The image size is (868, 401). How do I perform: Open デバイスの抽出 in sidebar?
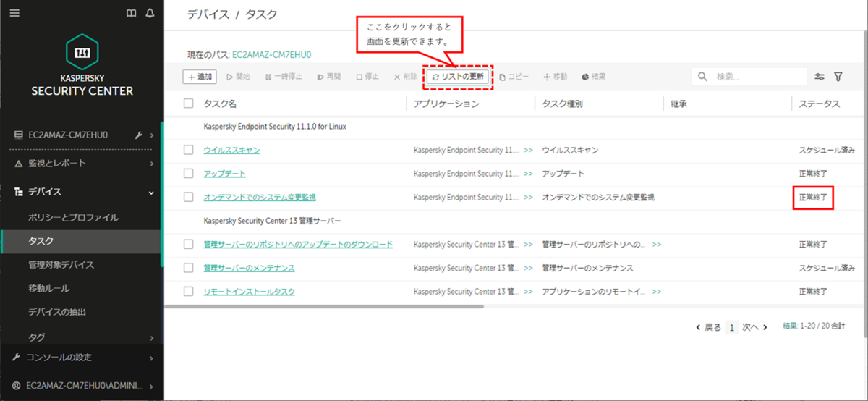pyautogui.click(x=56, y=312)
